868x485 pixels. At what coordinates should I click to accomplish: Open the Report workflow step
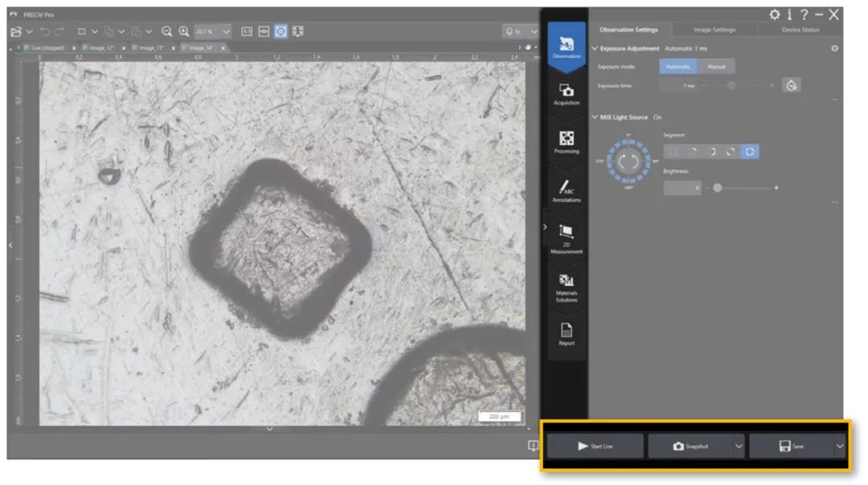[x=567, y=335]
